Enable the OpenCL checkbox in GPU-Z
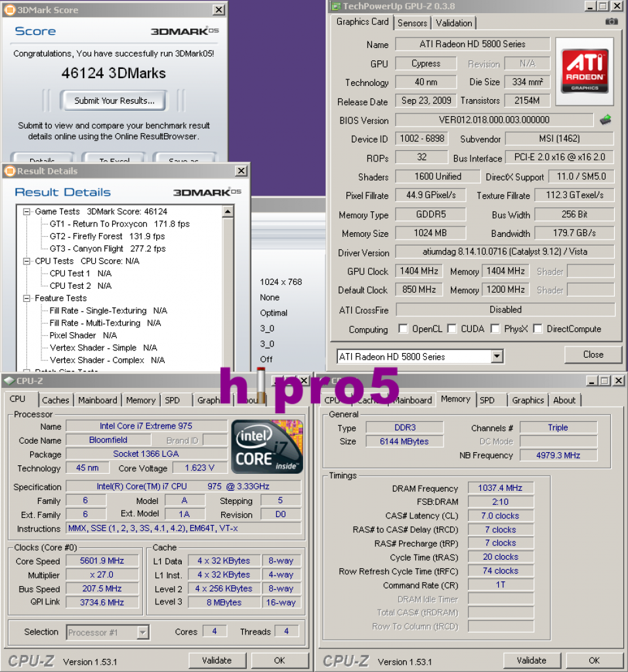 402,328
